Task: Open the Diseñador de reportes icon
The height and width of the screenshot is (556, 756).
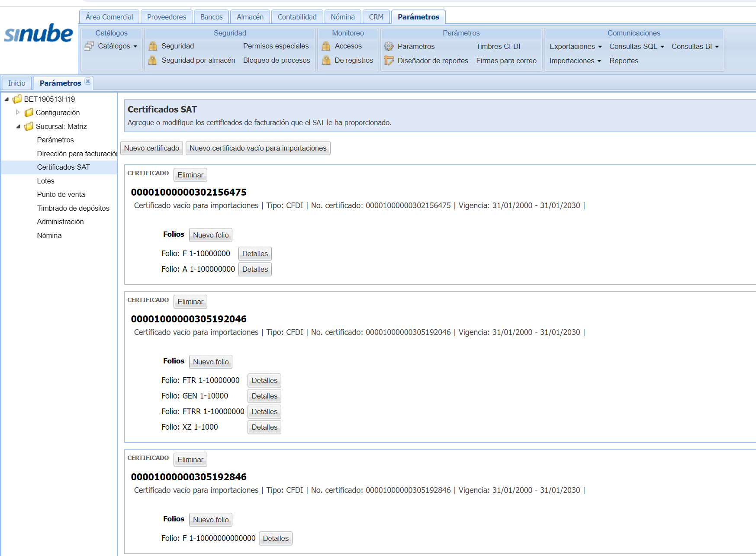Action: coord(389,61)
